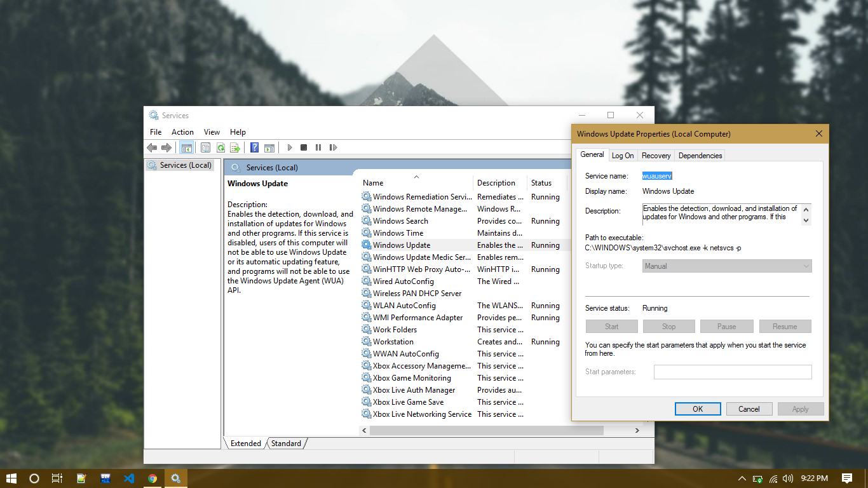
Task: Click the Forward arrow in Services toolbar
Action: 166,147
